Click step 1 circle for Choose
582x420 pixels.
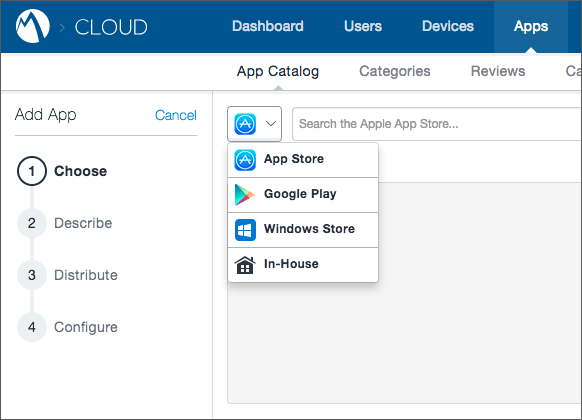(32, 171)
